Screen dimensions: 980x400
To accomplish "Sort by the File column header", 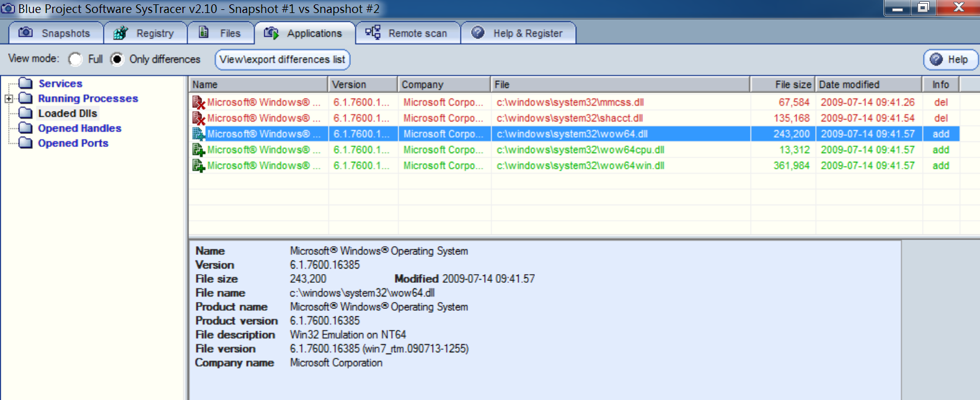I will click(620, 84).
